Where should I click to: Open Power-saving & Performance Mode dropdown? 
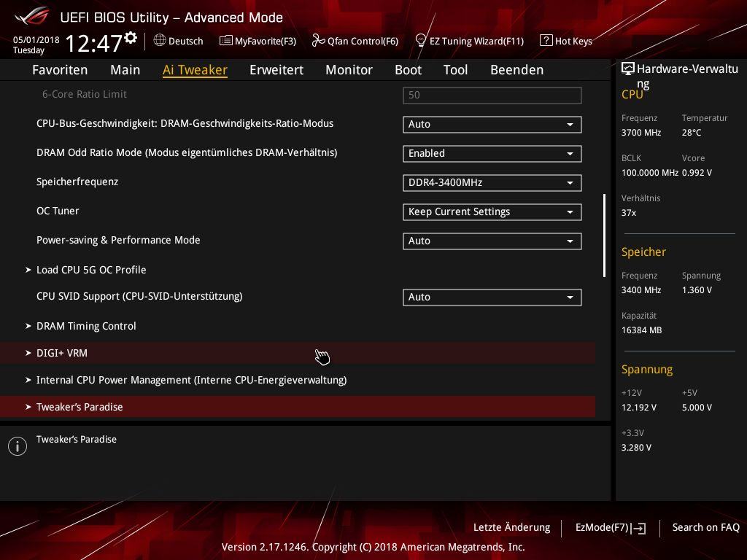492,241
